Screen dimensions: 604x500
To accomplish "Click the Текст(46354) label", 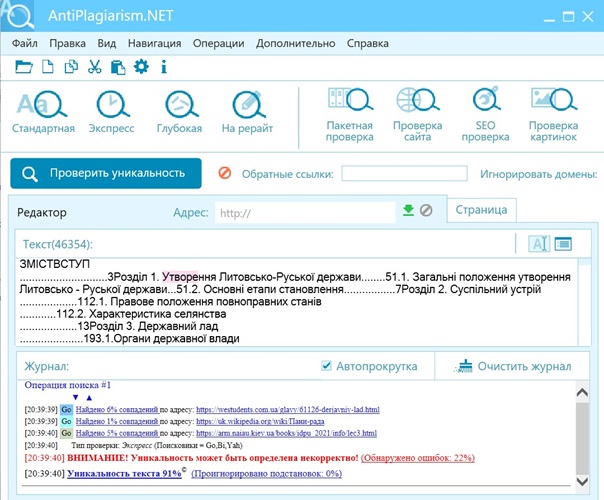I will (x=58, y=244).
